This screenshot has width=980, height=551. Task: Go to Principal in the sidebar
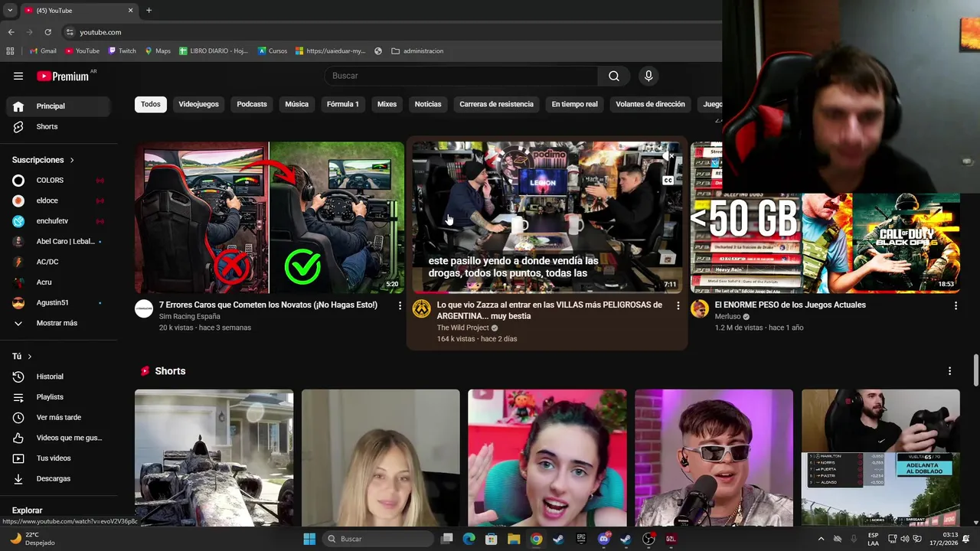tap(59, 106)
